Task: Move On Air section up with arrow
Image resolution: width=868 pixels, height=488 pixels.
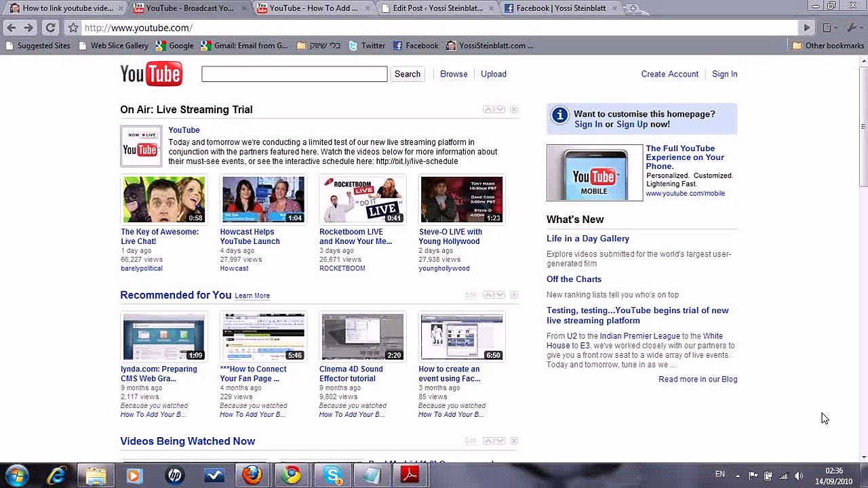Action: (x=488, y=109)
